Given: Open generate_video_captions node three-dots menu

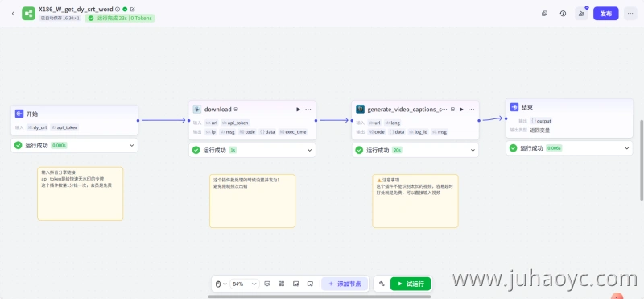Looking at the screenshot, I should click(x=471, y=110).
